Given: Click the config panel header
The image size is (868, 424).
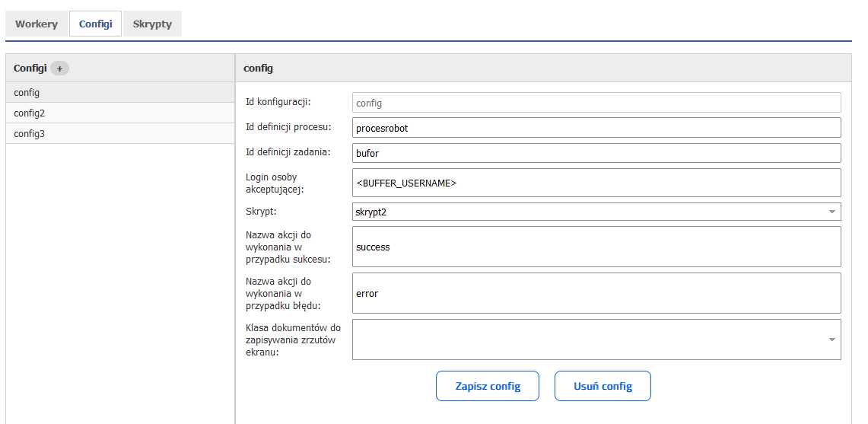Looking at the screenshot, I should (x=544, y=69).
